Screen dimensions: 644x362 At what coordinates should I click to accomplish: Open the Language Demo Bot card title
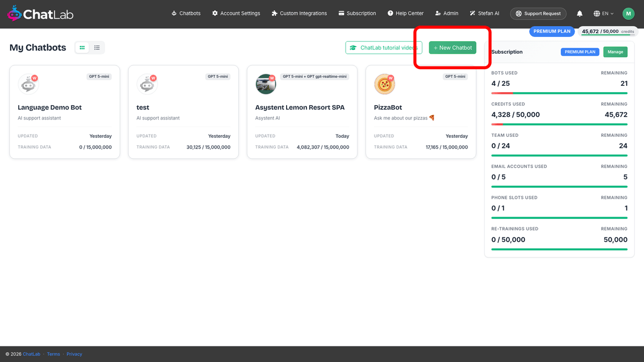pos(50,107)
